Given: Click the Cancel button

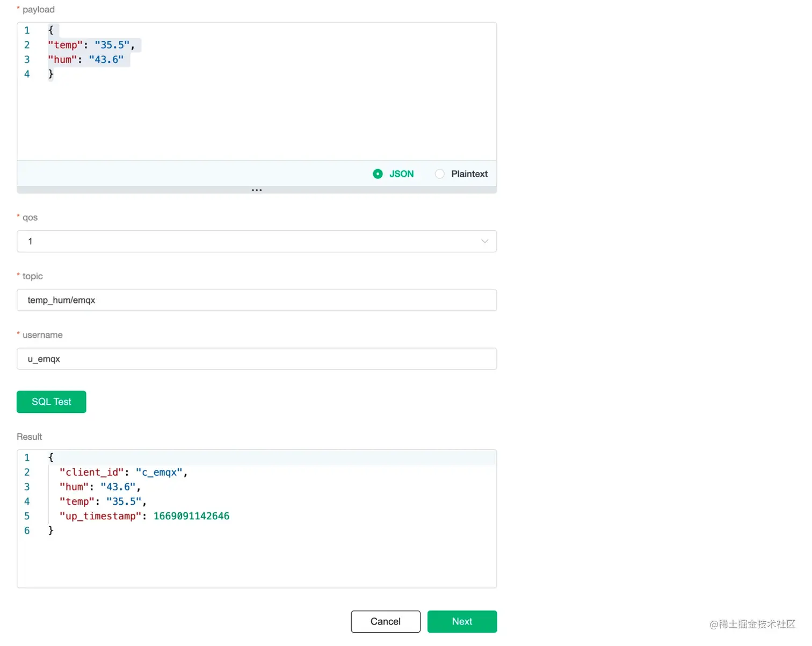Looking at the screenshot, I should [386, 621].
